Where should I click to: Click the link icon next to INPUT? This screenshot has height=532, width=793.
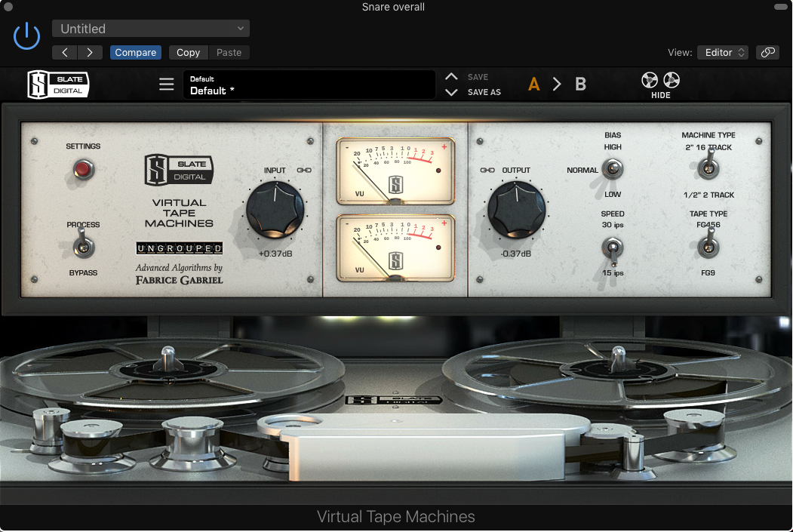(x=304, y=171)
